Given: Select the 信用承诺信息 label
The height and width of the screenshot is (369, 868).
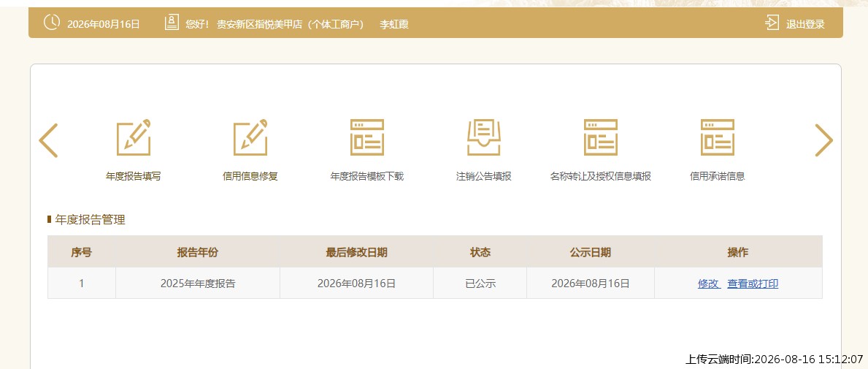Looking at the screenshot, I should 718,177.
